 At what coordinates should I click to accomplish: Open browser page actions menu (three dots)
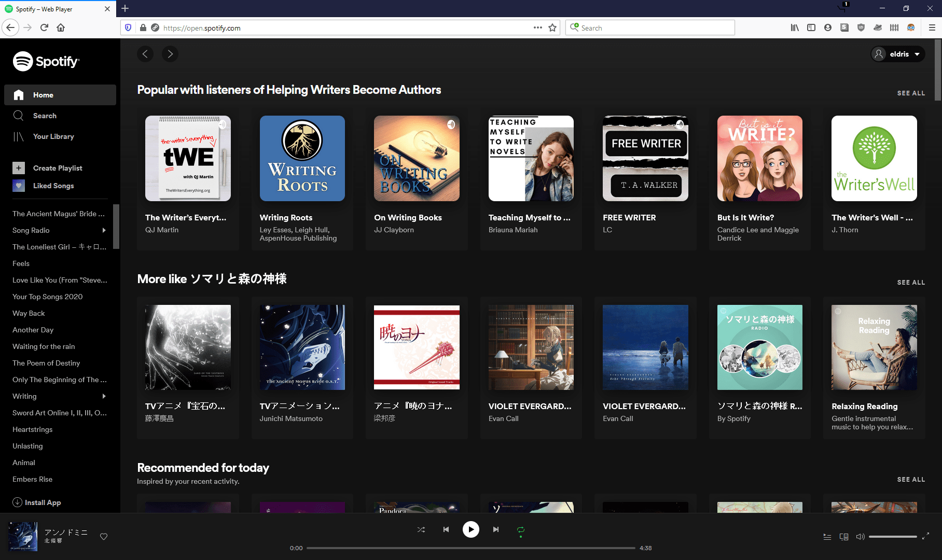[x=538, y=27]
